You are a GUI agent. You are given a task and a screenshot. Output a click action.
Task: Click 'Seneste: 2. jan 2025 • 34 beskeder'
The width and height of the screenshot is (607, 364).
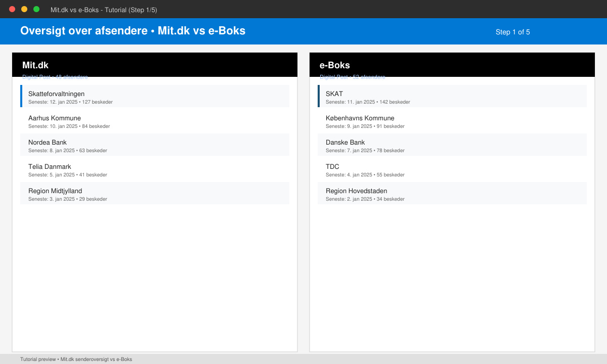[365, 199]
